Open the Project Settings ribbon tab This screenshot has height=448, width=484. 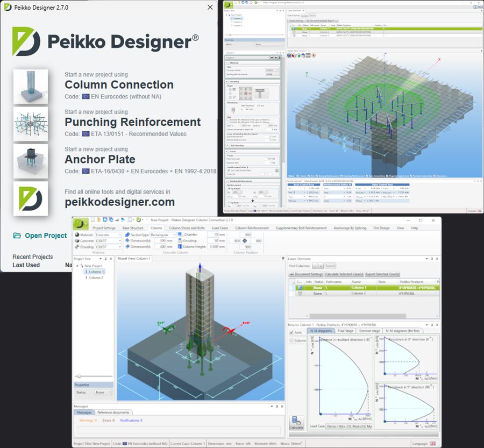coord(104,228)
